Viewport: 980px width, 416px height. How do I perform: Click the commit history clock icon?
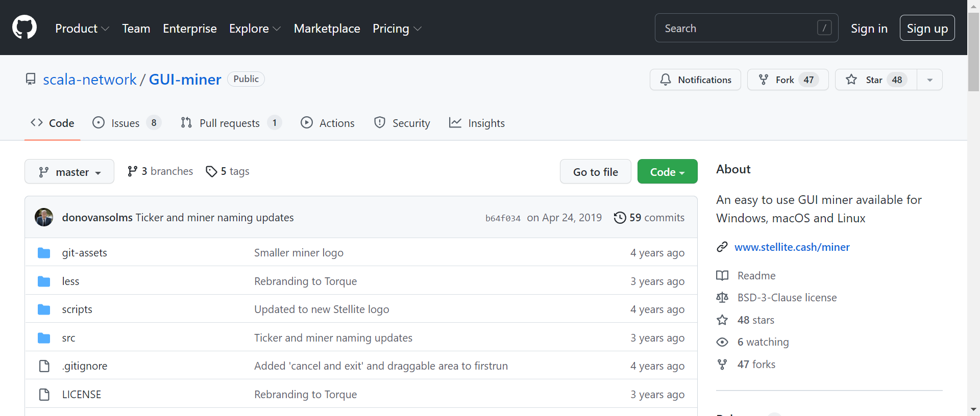click(x=620, y=218)
